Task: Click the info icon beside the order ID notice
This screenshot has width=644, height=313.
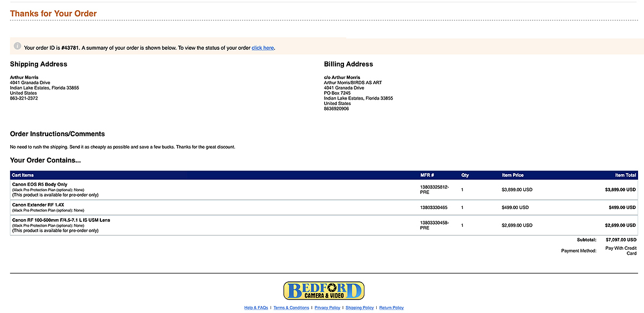Action: (x=17, y=46)
